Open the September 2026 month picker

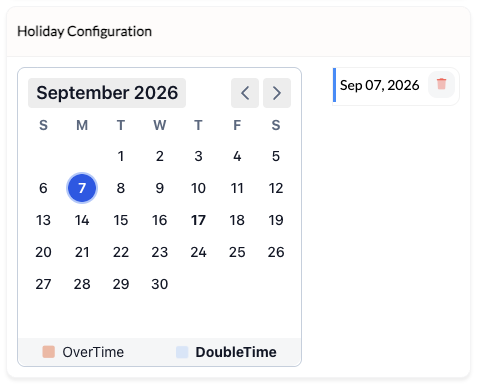tap(107, 93)
